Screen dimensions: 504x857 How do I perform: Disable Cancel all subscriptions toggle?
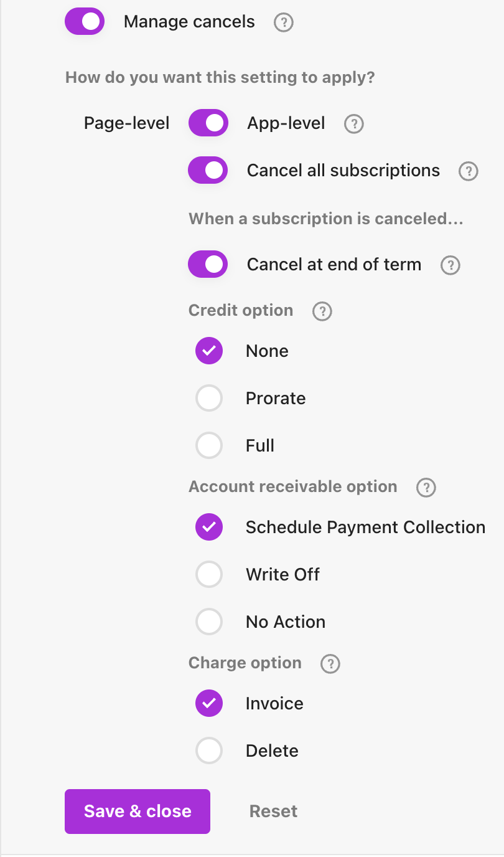[x=208, y=171]
